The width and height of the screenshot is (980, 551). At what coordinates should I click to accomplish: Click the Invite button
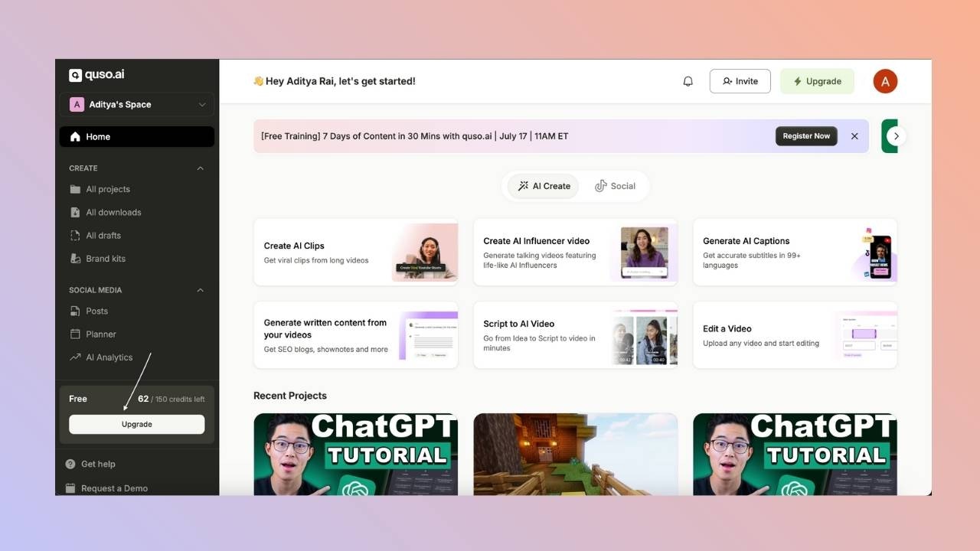click(740, 81)
